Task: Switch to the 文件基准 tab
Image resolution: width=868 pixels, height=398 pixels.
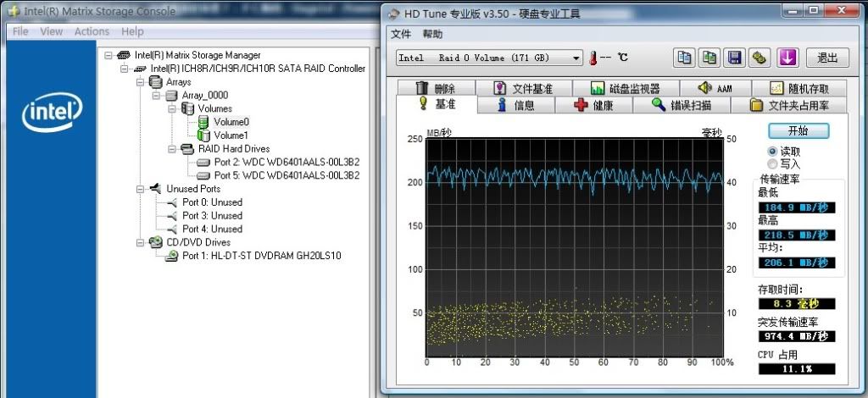Action: coord(524,88)
